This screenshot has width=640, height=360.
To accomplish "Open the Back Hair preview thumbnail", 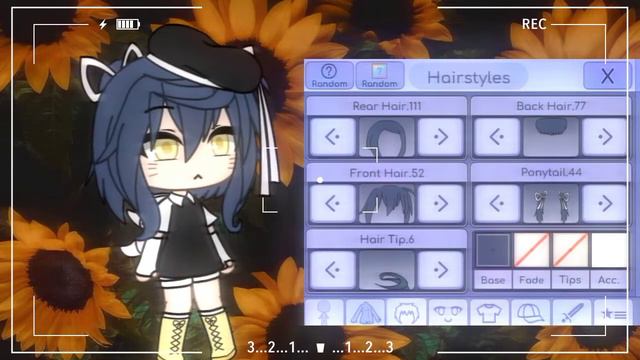I will click(551, 137).
